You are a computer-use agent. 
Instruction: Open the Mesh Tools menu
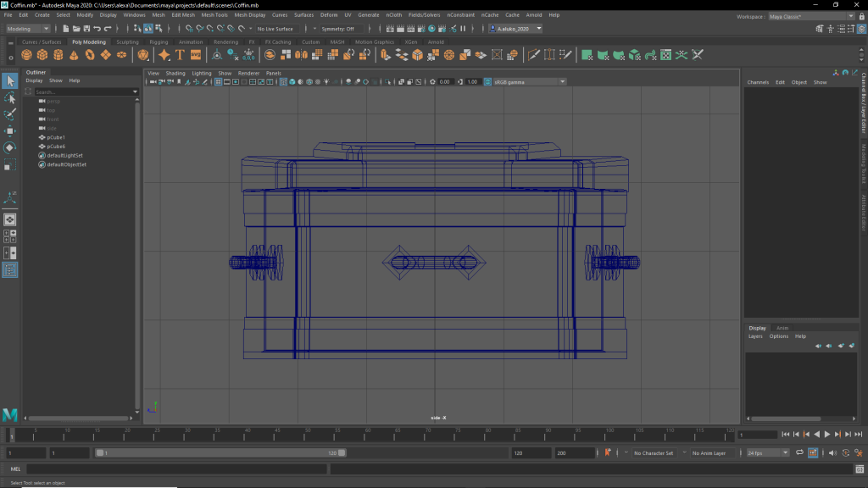[214, 15]
